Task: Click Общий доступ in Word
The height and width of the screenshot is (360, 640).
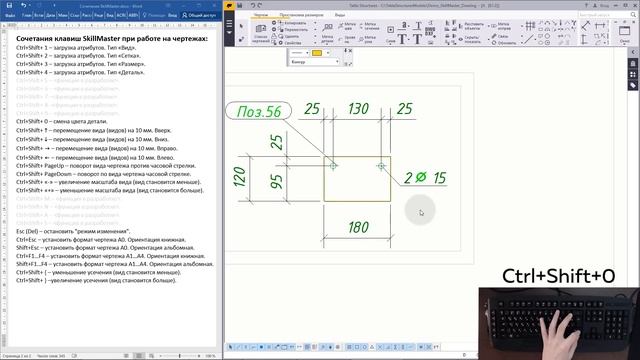Action: coord(199,15)
